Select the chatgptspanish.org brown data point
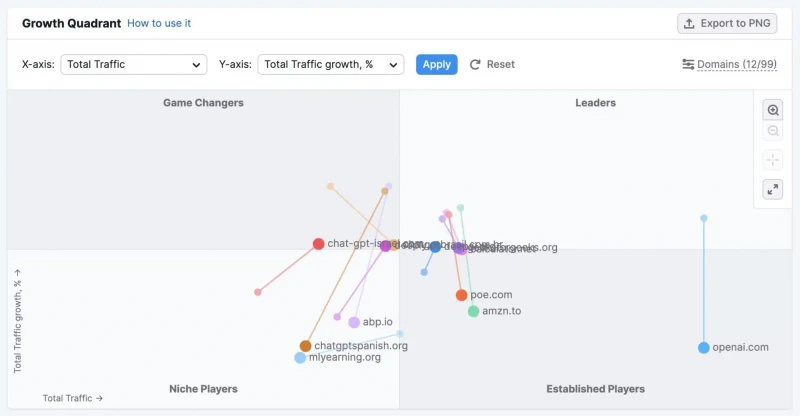The width and height of the screenshot is (800, 416). pyautogui.click(x=306, y=346)
